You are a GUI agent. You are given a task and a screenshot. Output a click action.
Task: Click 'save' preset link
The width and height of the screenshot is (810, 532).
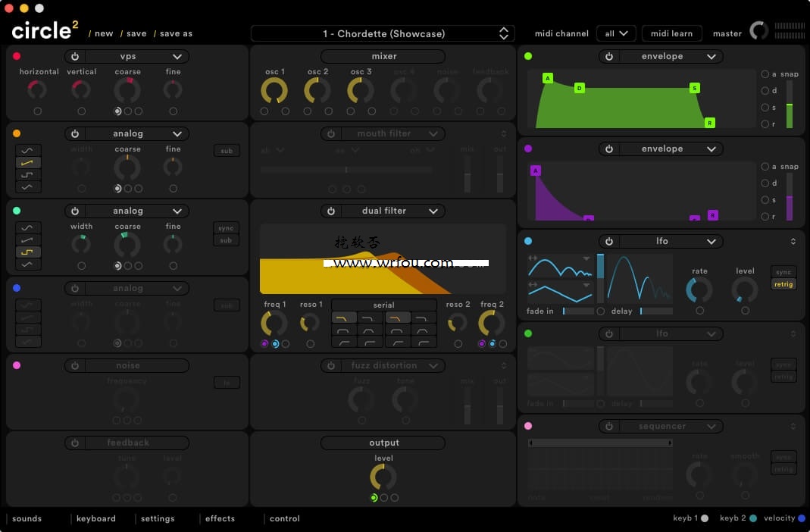(x=136, y=33)
